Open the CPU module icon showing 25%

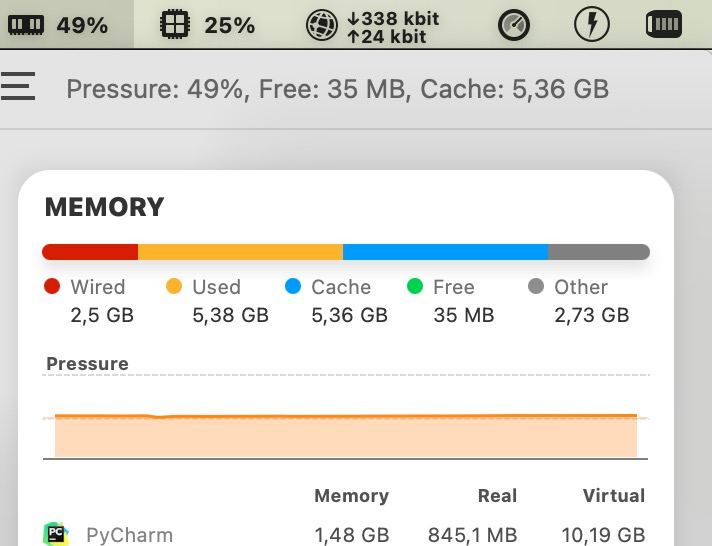(x=175, y=25)
